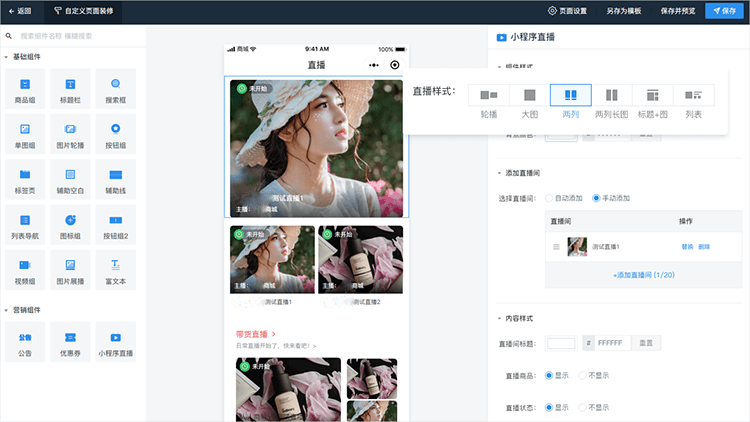Open the 直播间标题 color swatch
This screenshot has height=422, width=750.
coord(561,343)
